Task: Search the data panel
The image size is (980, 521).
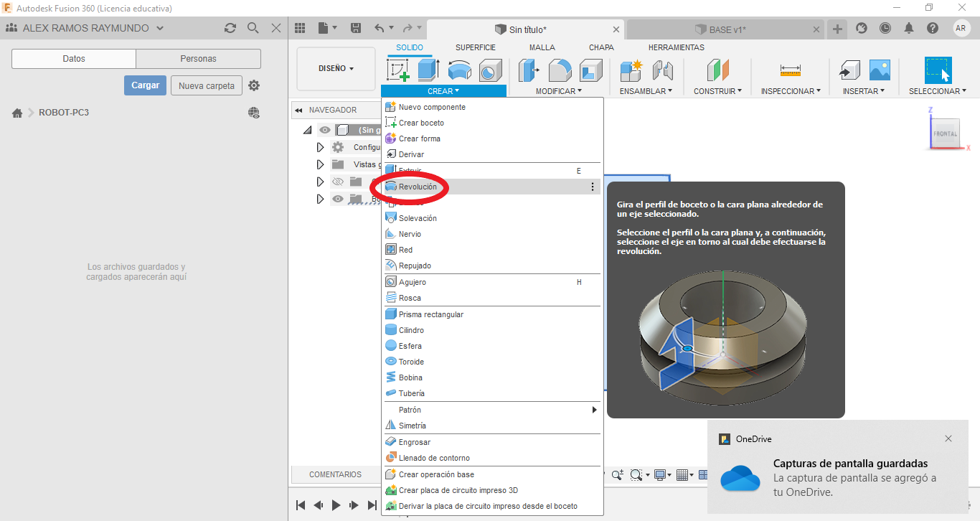Action: (x=253, y=28)
